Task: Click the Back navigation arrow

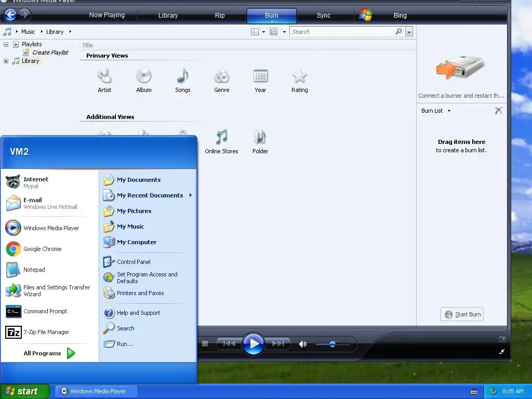Action: pyautogui.click(x=10, y=15)
